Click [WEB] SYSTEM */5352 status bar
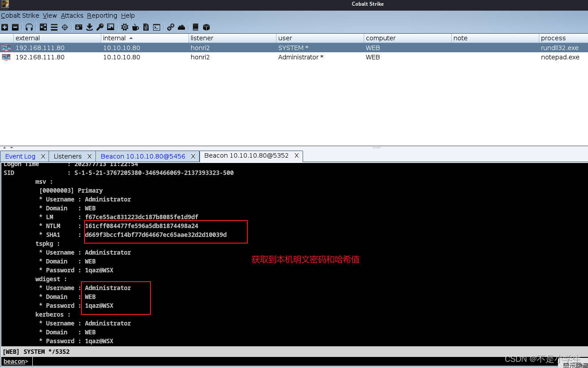 tap(294, 352)
